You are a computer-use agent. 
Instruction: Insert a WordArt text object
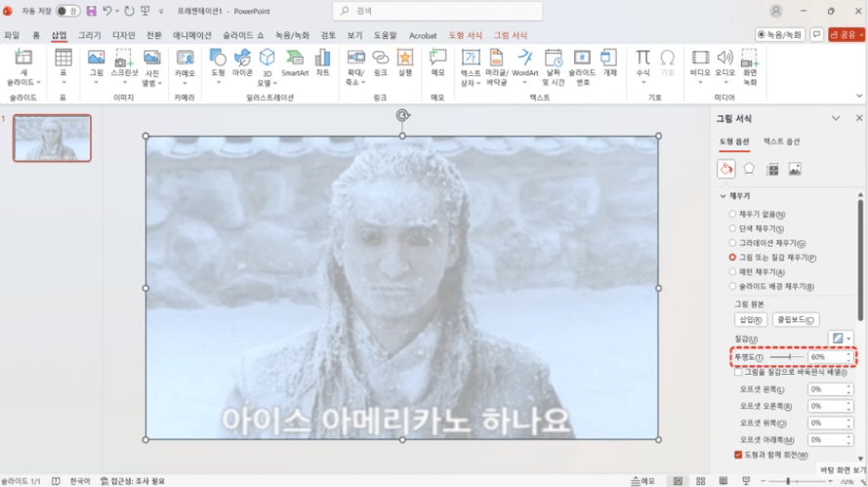pos(524,62)
